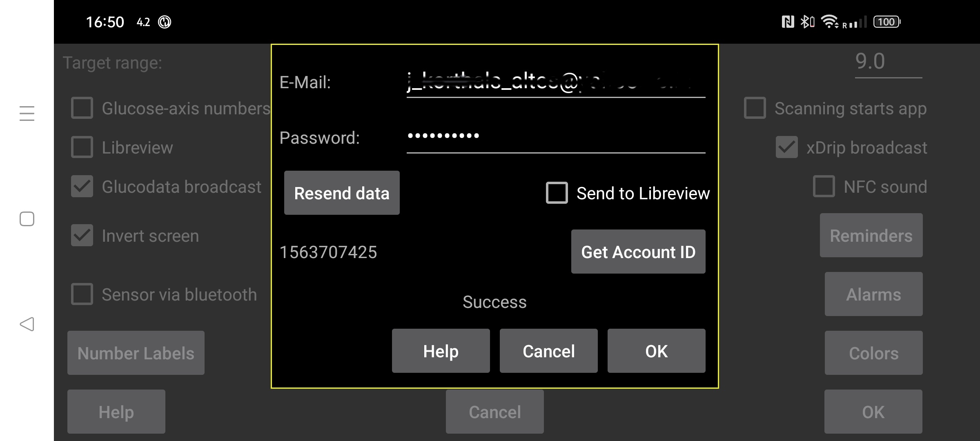Click the Get Account ID button
The width and height of the screenshot is (980, 441).
pyautogui.click(x=638, y=252)
